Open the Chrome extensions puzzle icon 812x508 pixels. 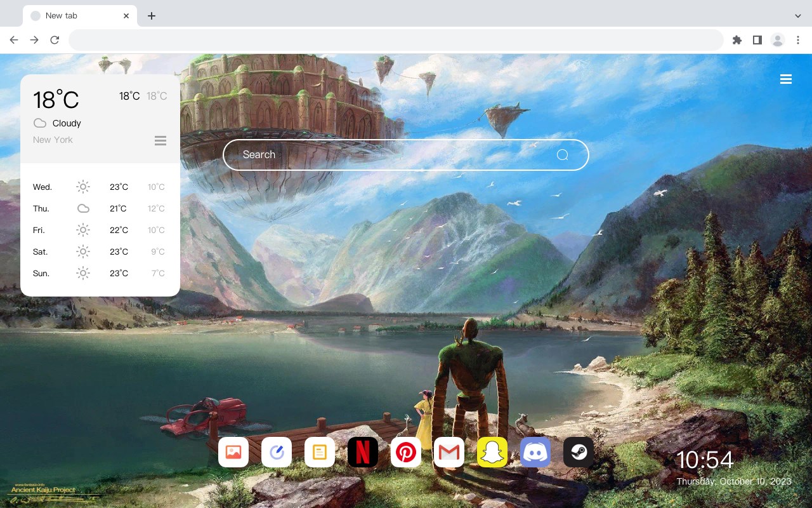click(x=737, y=40)
